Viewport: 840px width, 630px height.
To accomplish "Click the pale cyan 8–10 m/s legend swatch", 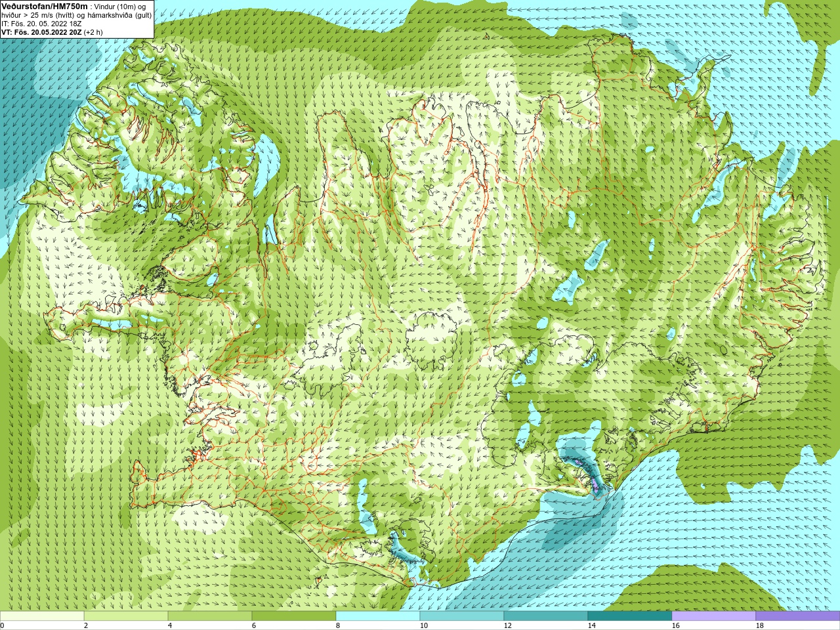I will click(x=378, y=616).
